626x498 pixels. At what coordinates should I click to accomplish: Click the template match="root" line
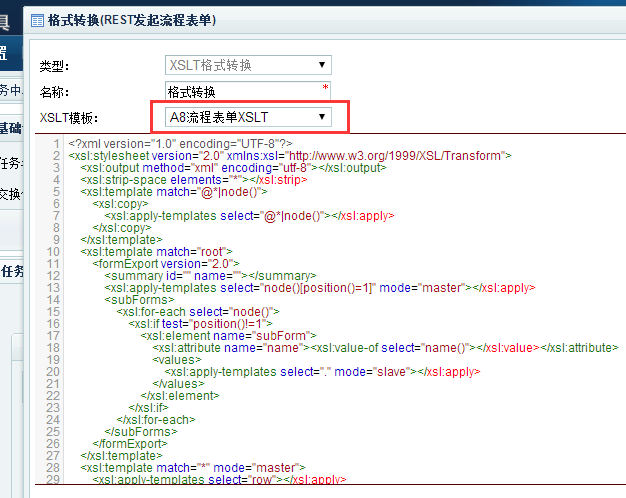click(156, 252)
